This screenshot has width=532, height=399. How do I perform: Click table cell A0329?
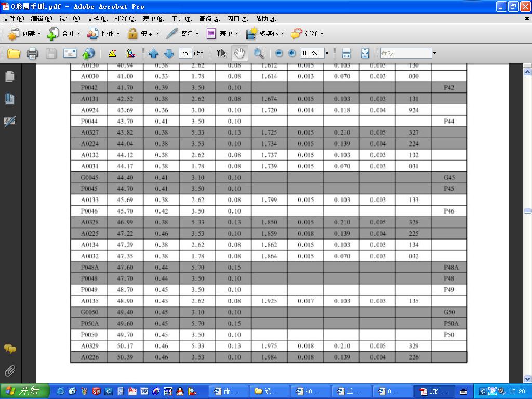[89, 346]
